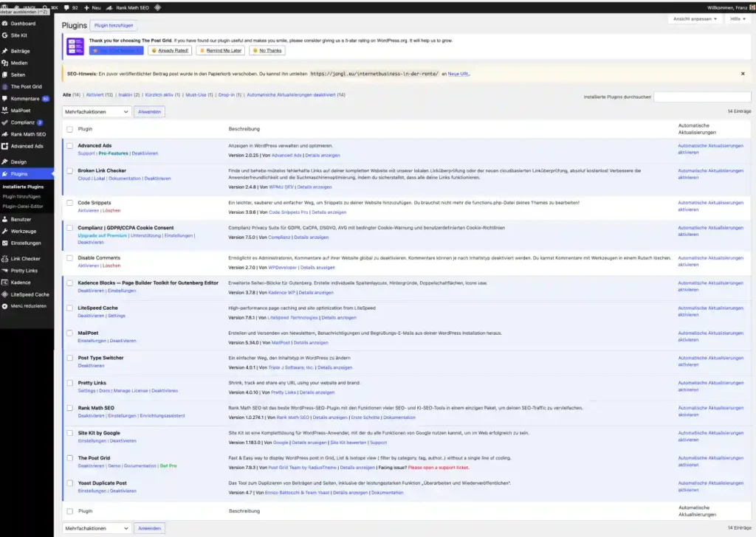Open the Kadence sidebar icon
The height and width of the screenshot is (537, 756).
click(x=5, y=283)
